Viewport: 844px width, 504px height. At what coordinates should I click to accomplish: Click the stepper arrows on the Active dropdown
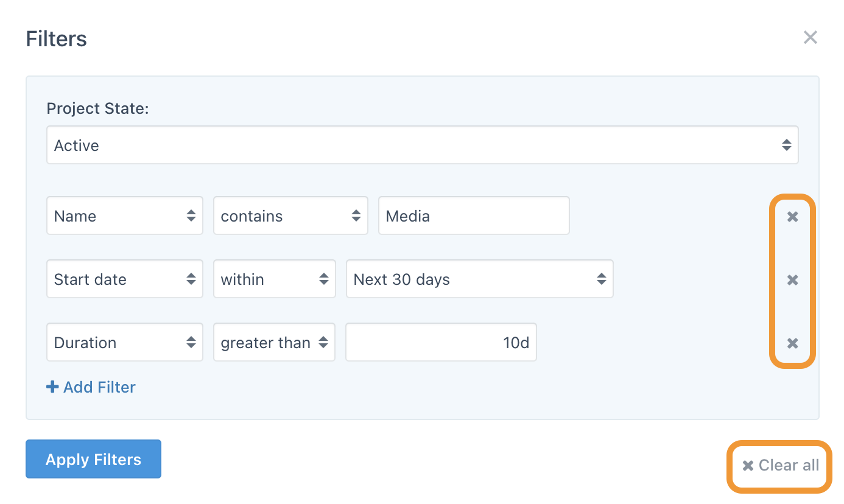coord(786,145)
